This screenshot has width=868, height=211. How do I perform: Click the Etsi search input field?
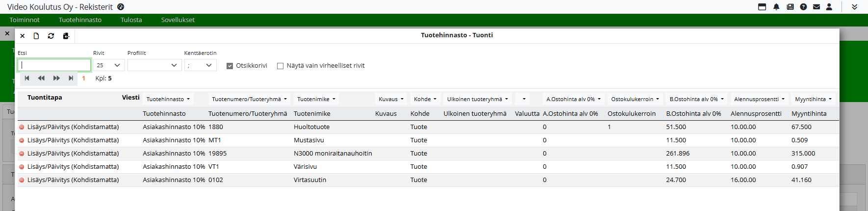click(54, 65)
